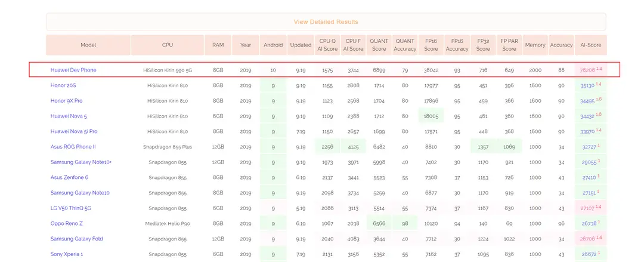Sort by the Year column header

246,45
